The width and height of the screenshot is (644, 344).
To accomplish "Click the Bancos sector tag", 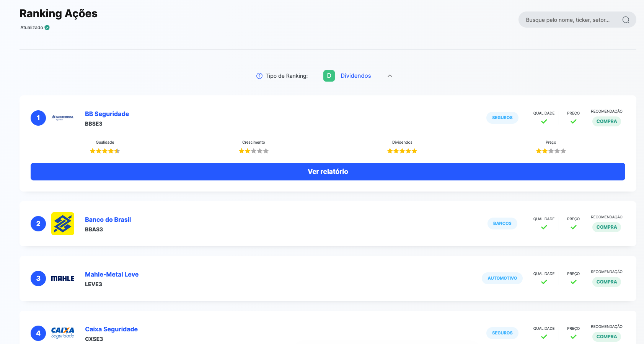I will [x=502, y=223].
